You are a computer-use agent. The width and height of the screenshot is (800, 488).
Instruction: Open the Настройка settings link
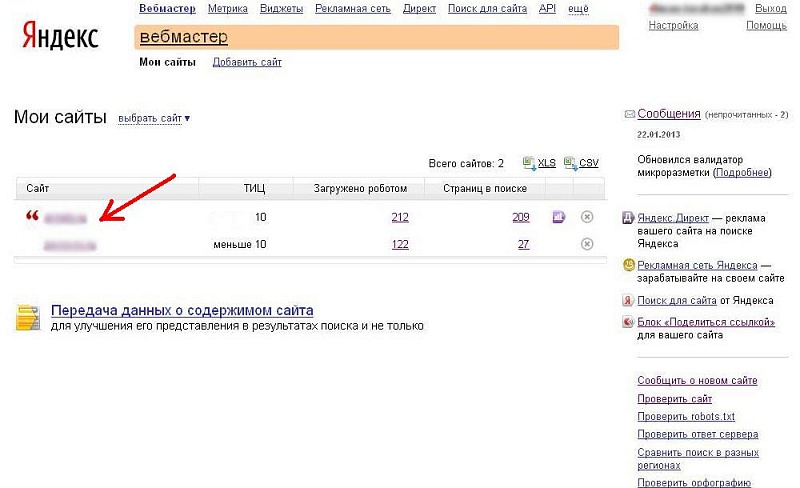click(x=673, y=26)
